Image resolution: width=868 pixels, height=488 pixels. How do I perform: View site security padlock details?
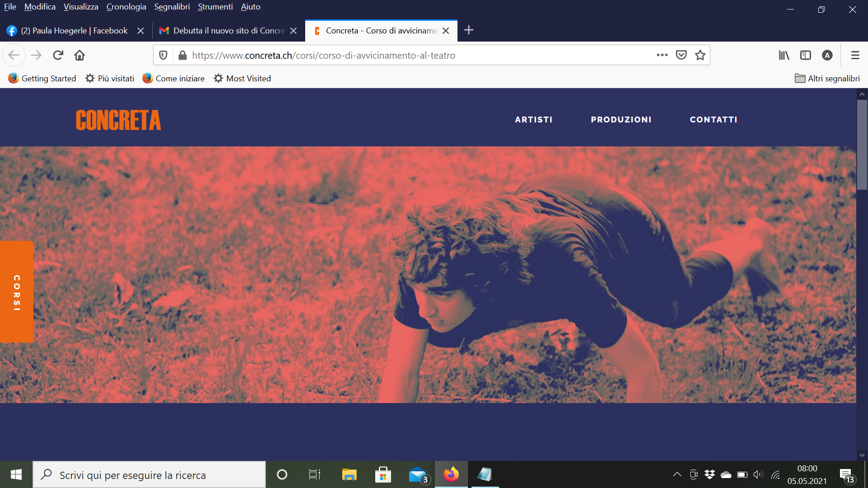point(183,55)
